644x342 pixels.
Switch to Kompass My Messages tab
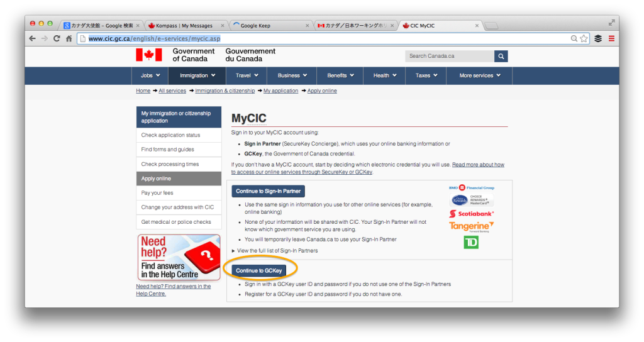click(184, 26)
